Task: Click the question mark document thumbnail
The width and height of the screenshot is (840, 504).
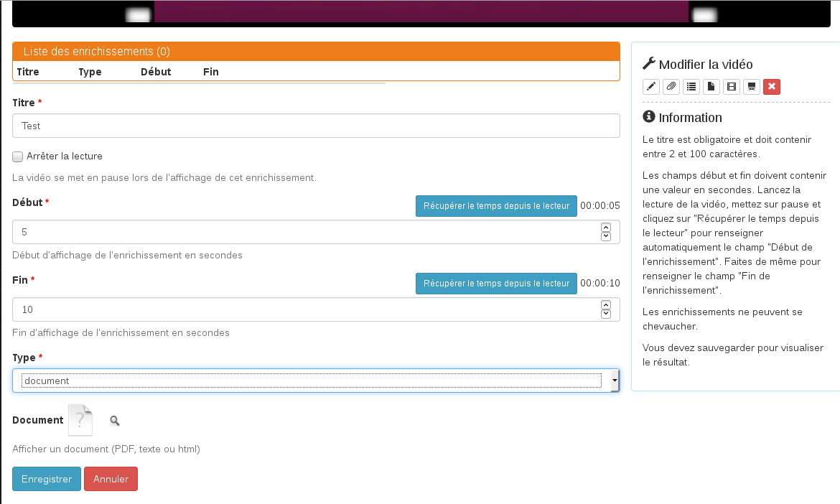Action: [x=80, y=420]
